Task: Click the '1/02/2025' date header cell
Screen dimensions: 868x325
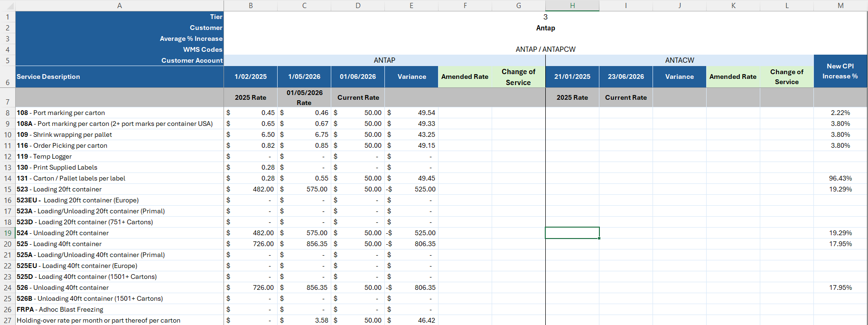Action: (x=251, y=76)
